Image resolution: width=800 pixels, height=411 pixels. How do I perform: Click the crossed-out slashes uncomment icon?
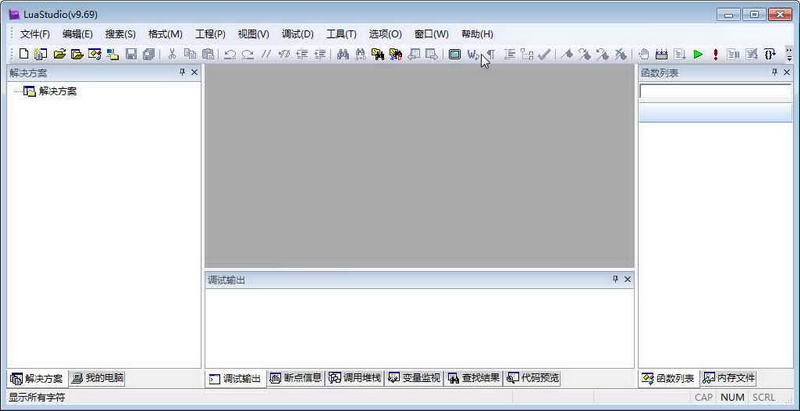(284, 54)
